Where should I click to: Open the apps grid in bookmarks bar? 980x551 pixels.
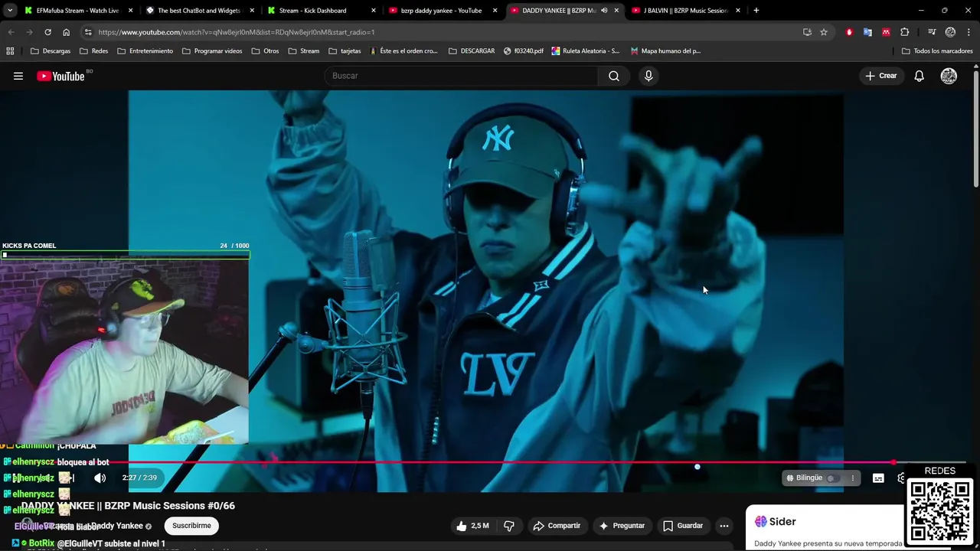pos(10,51)
